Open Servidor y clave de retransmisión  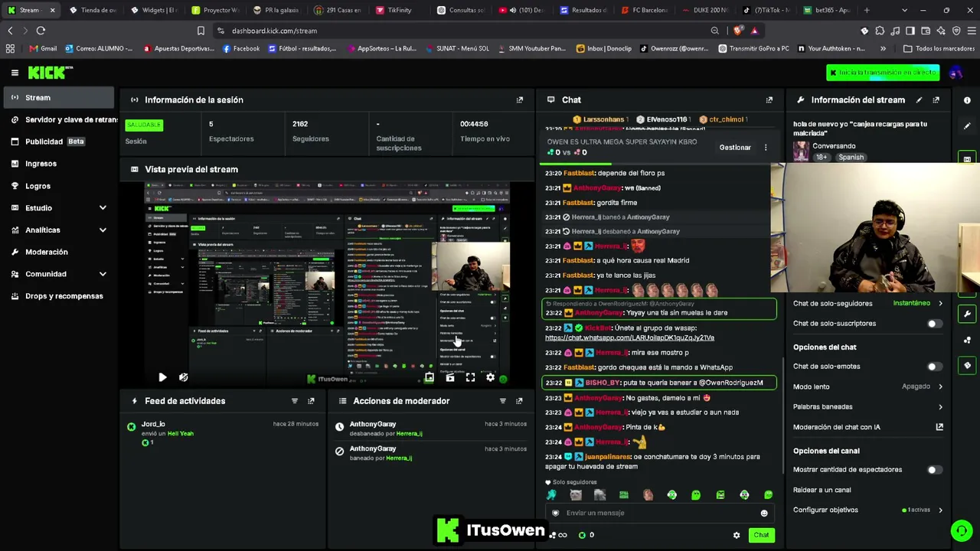[x=65, y=119]
